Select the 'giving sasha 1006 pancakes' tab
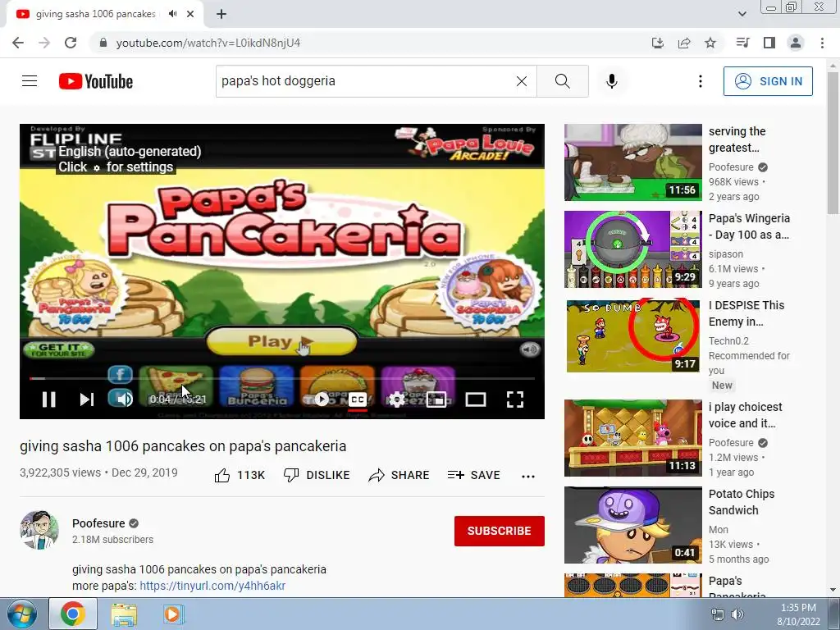Screen dimensions: 840x630 (x=95, y=14)
